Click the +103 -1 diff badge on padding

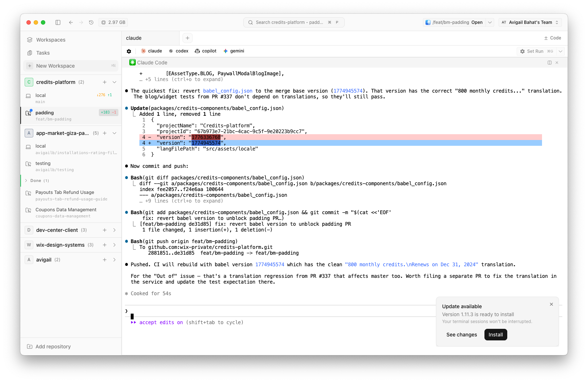(x=109, y=113)
